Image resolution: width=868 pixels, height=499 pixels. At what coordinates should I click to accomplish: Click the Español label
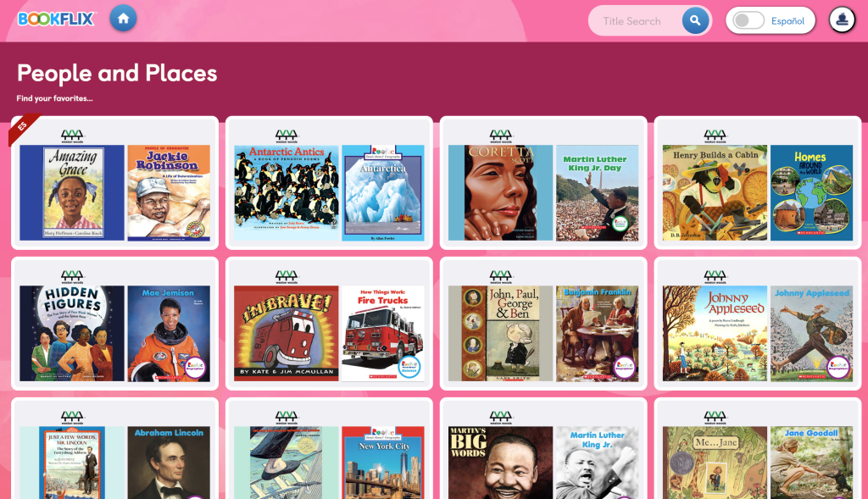pos(787,21)
